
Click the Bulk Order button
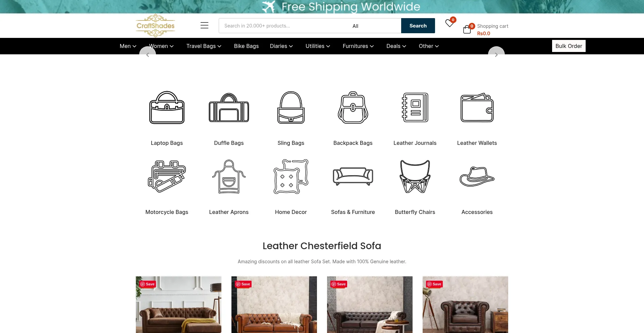click(x=569, y=46)
